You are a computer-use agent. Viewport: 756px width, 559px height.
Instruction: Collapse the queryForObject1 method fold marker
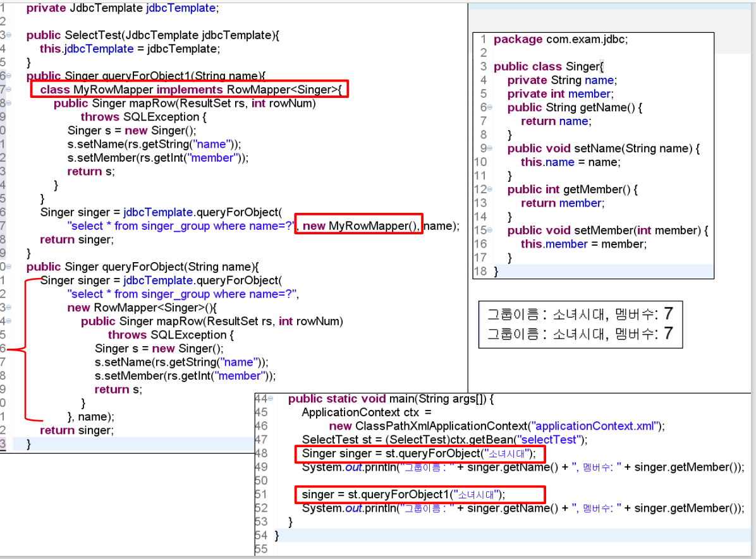[9, 76]
